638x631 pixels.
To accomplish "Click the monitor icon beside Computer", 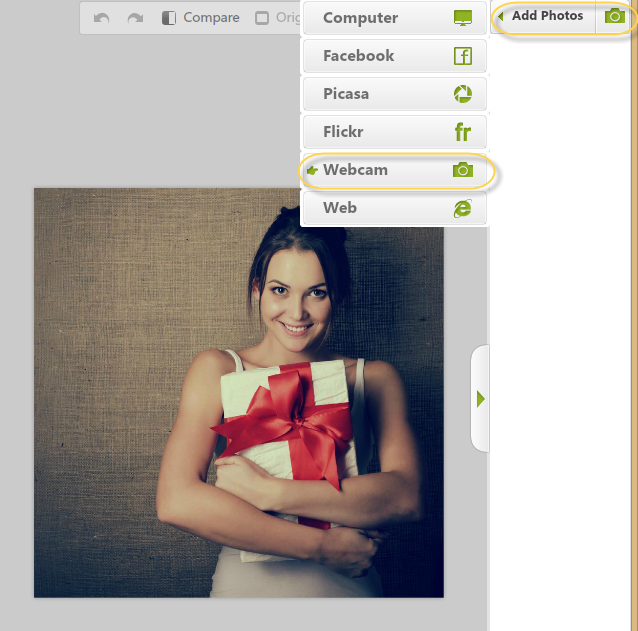I will coord(462,18).
